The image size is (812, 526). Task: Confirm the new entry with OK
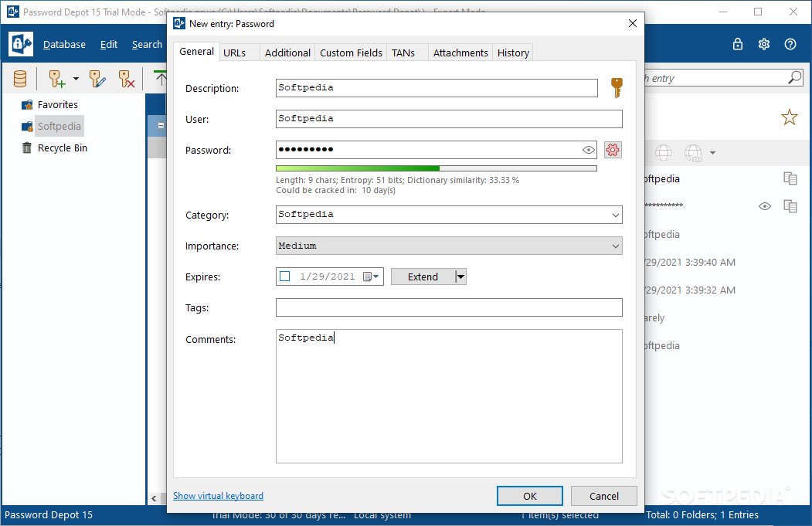pos(530,496)
